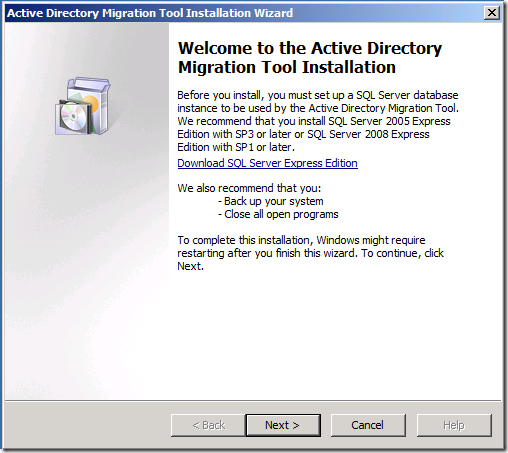Viewport: 508px width, 453px height.
Task: Click the Welcome heading
Action: tap(310, 58)
